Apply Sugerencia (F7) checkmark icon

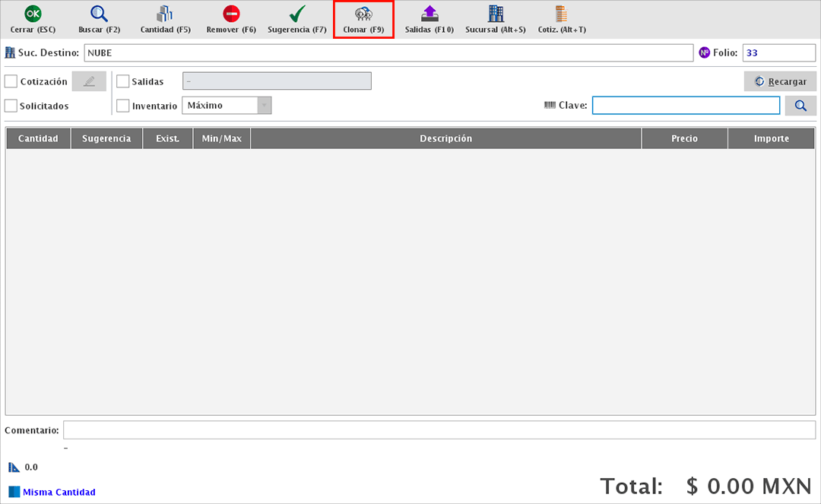(x=297, y=14)
